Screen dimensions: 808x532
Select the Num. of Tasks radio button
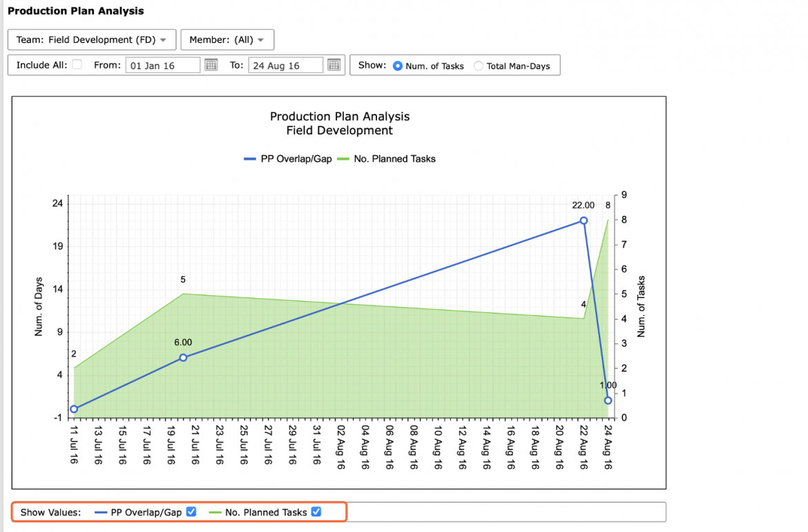[397, 66]
